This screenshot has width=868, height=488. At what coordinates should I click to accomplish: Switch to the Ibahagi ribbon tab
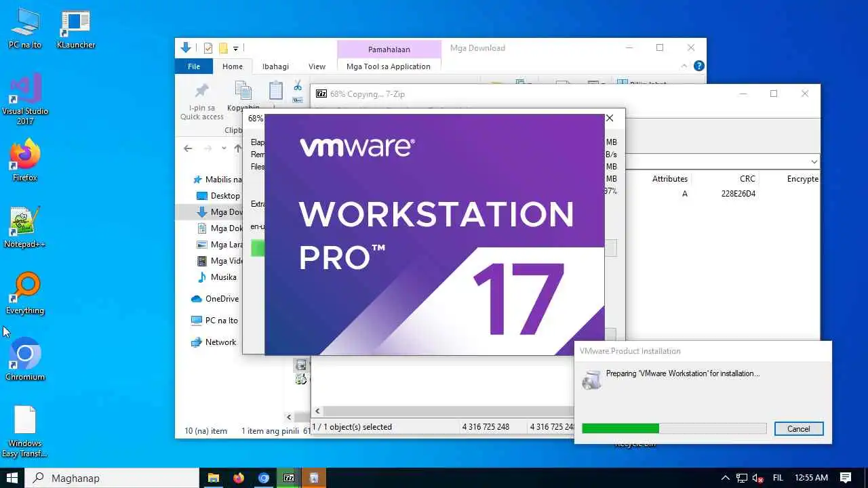(275, 66)
